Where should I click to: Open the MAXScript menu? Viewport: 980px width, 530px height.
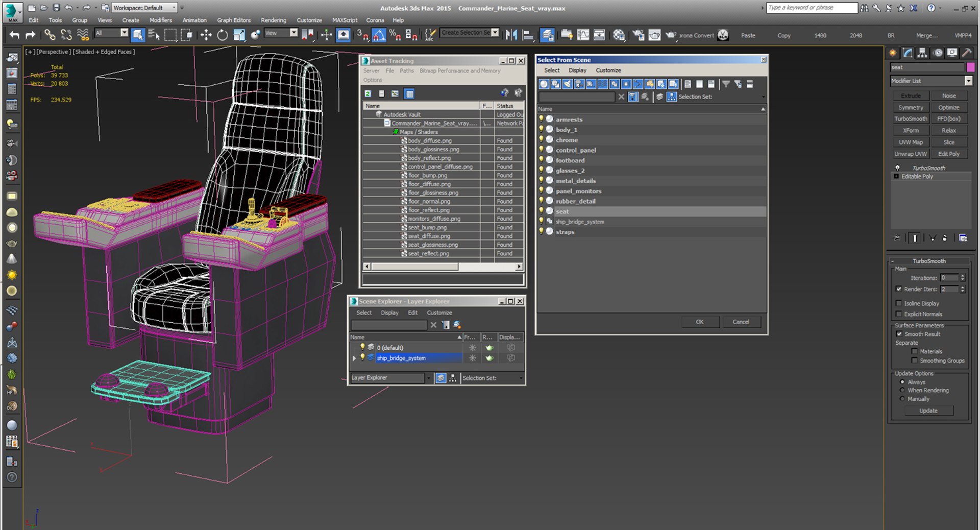(345, 20)
